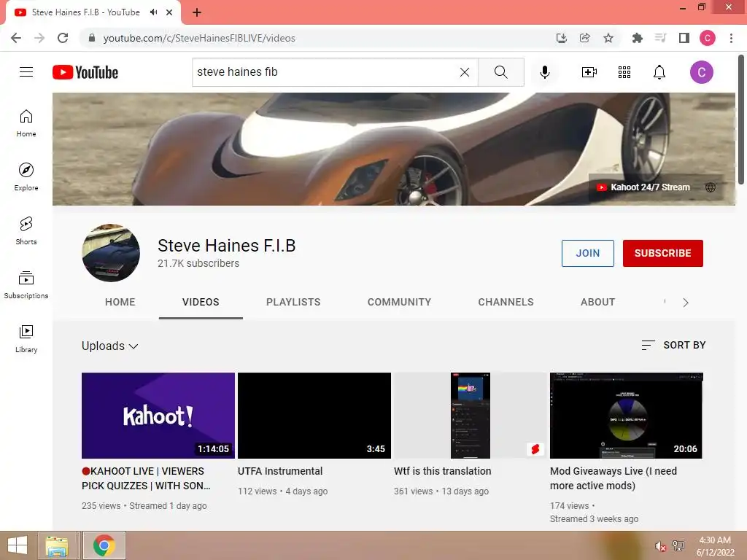The image size is (747, 560).
Task: Click the address bar URL
Action: coord(199,38)
